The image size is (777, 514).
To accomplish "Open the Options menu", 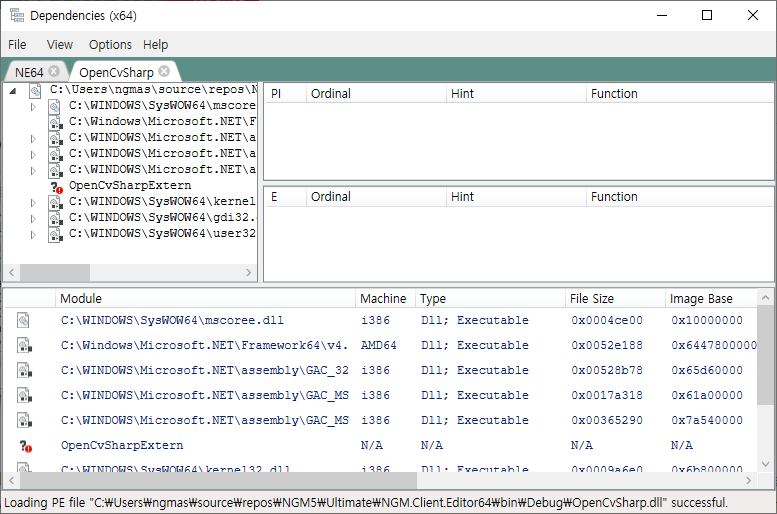I will tap(110, 45).
